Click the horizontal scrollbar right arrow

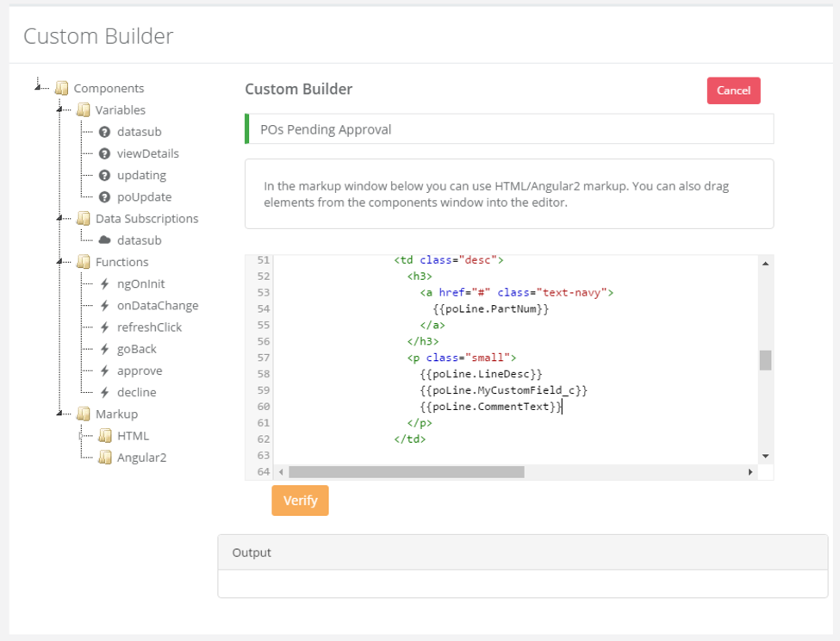[750, 472]
